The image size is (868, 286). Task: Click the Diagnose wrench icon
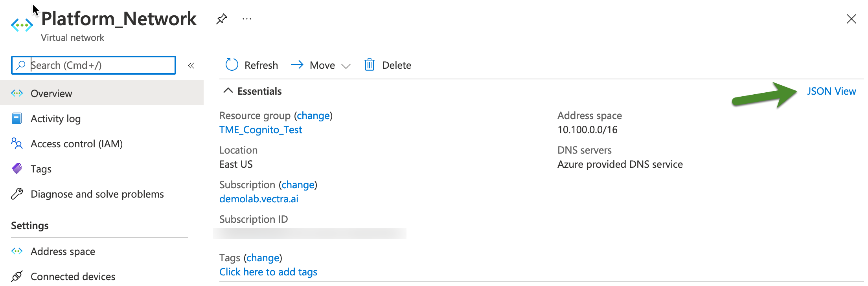[17, 194]
